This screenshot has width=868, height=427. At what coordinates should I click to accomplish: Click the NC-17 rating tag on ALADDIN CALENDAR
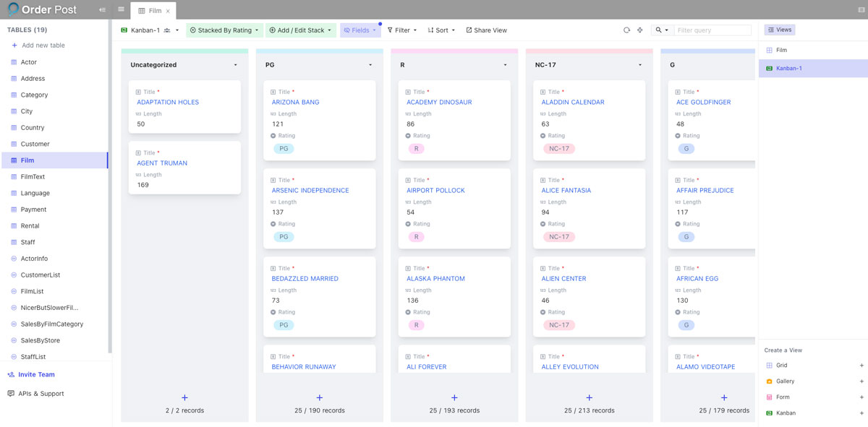point(559,149)
